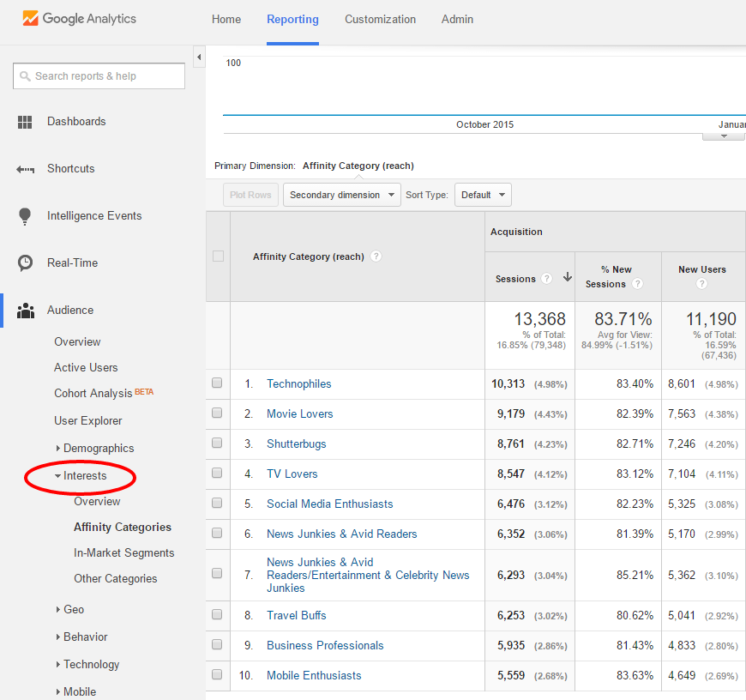This screenshot has height=700, width=746.
Task: Click the search magnifier icon
Action: 25,76
